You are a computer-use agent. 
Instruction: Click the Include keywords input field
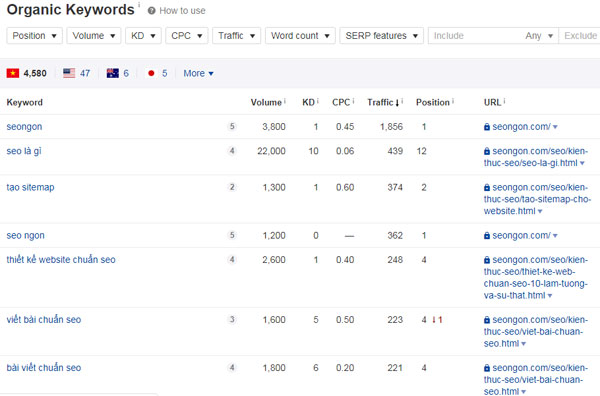pyautogui.click(x=475, y=36)
